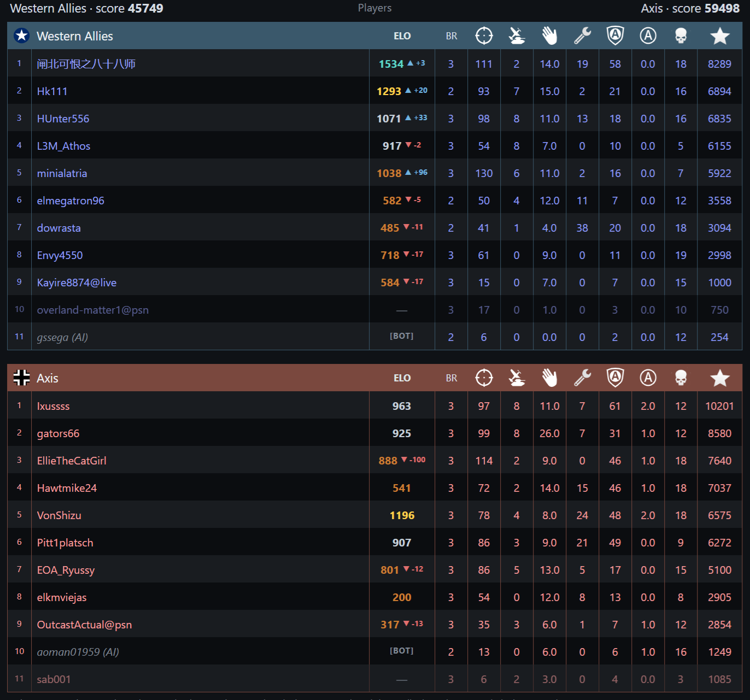Click the wrench engineering icon in Western Allies header

[582, 36]
